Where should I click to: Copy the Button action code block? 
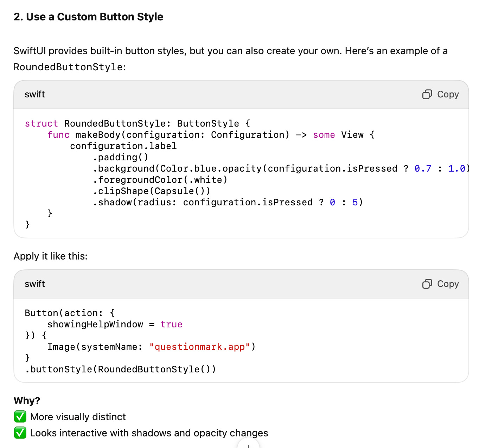click(x=441, y=284)
